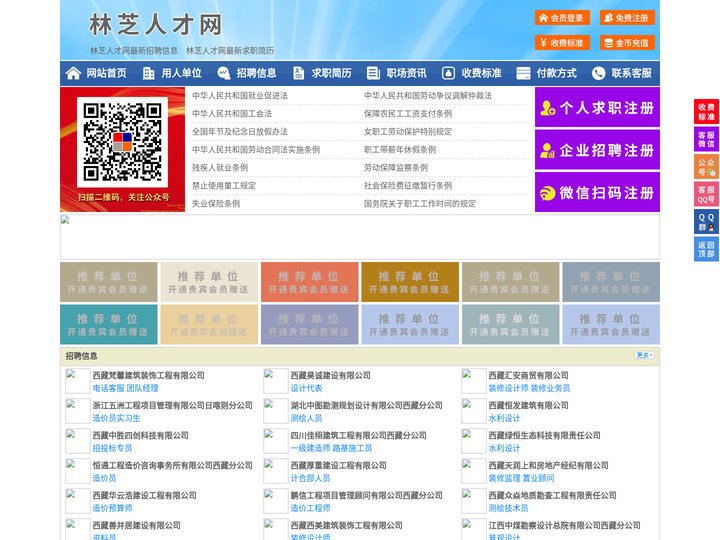Click the red 收费标准 side widget
This screenshot has height=540, width=720.
pos(706,111)
